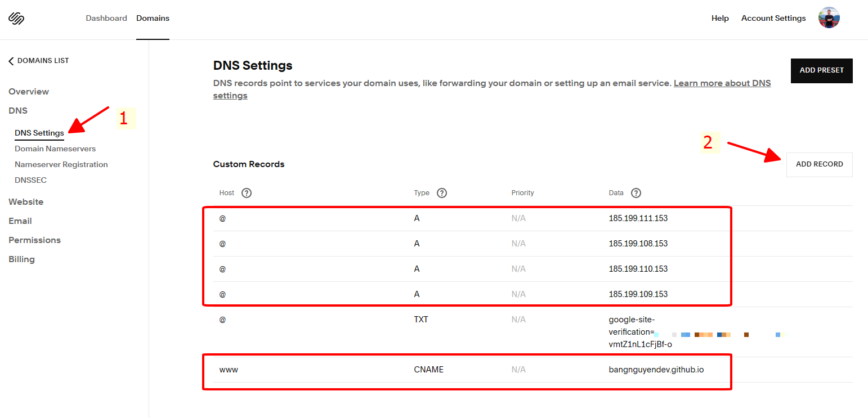Select Overview in the sidebar

(29, 92)
